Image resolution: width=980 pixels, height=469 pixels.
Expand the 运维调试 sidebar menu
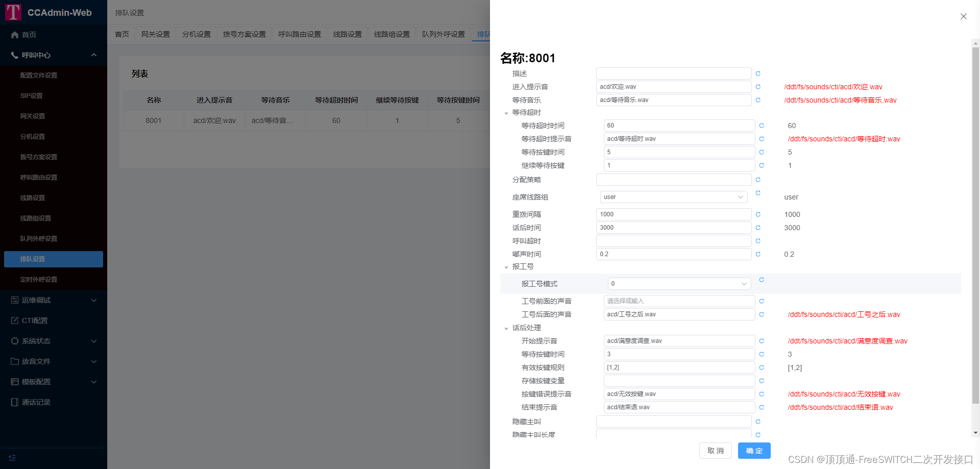[x=54, y=300]
